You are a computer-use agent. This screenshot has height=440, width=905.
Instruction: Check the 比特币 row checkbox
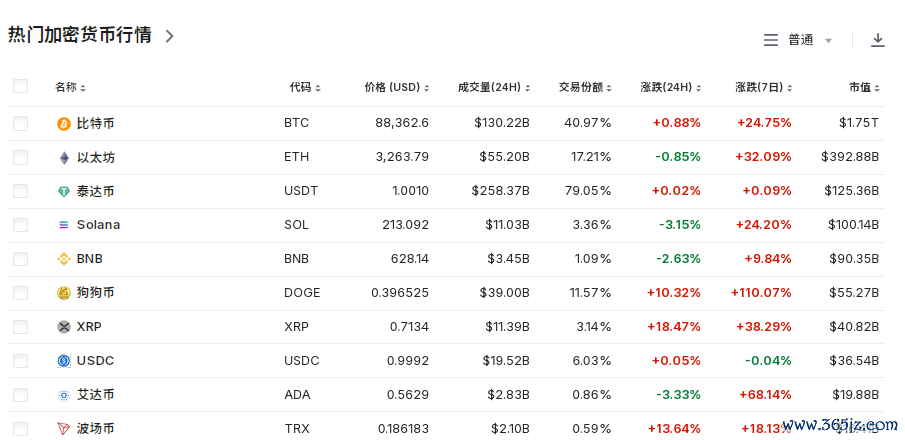[x=20, y=123]
